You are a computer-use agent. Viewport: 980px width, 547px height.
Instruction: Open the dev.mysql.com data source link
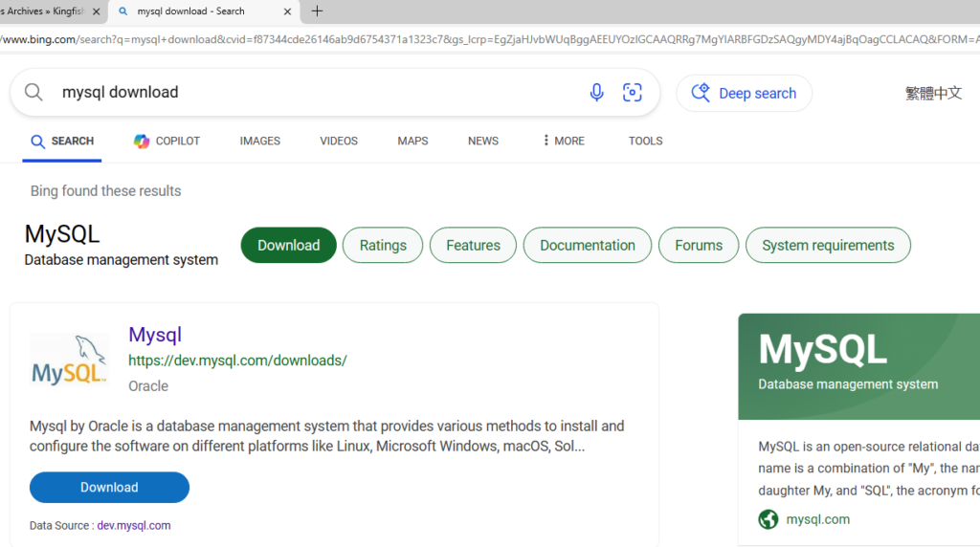click(x=134, y=525)
